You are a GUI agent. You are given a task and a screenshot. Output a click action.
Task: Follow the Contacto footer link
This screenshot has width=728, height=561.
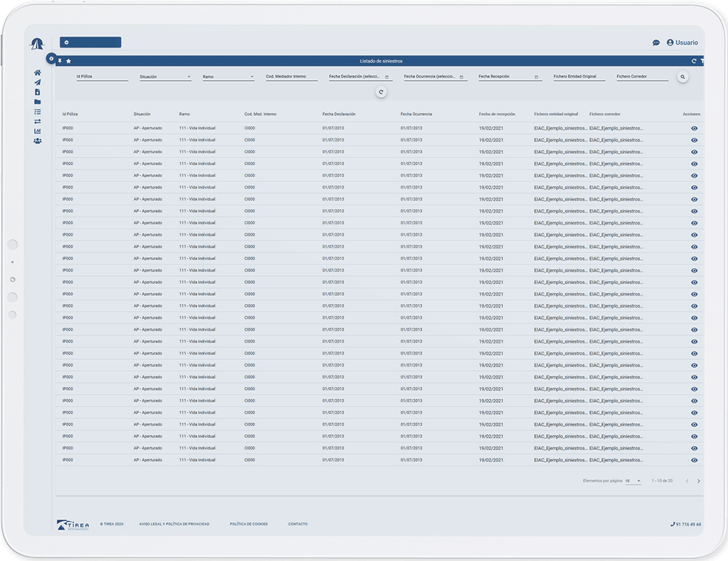coord(297,524)
